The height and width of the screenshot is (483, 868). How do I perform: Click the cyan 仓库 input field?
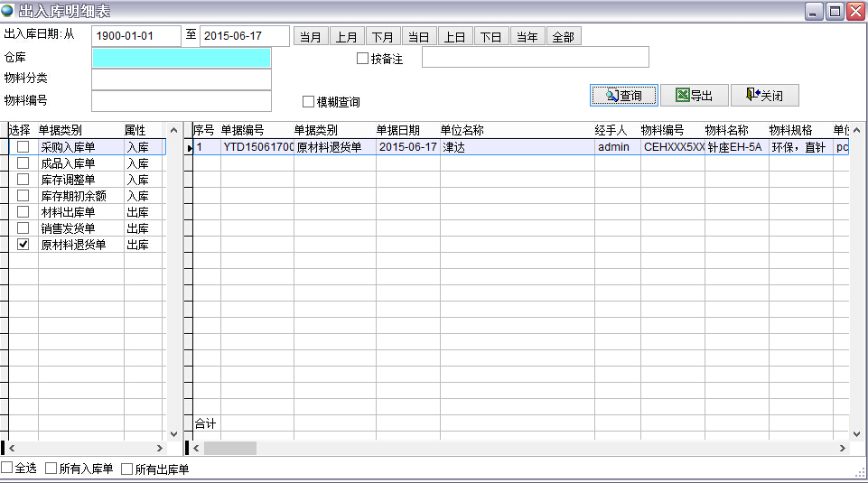pyautogui.click(x=181, y=58)
